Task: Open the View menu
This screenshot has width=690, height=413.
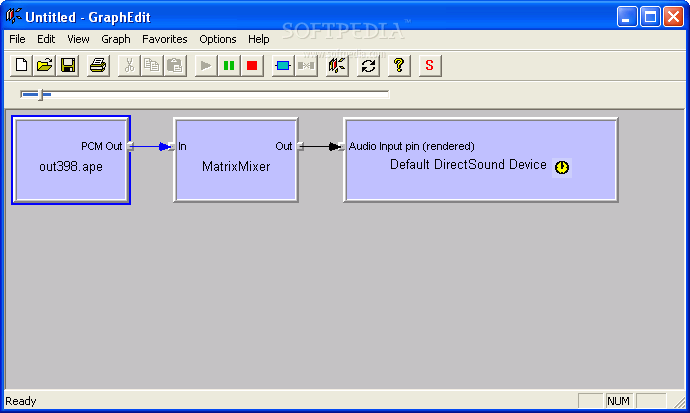Action: [78, 39]
